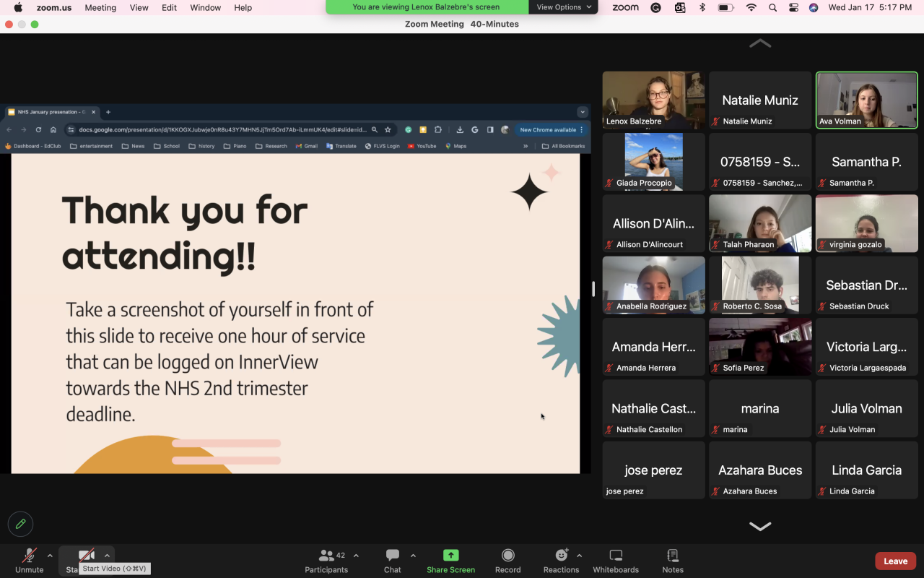Start recording with the Record button
This screenshot has height=578, width=924.
pos(507,560)
